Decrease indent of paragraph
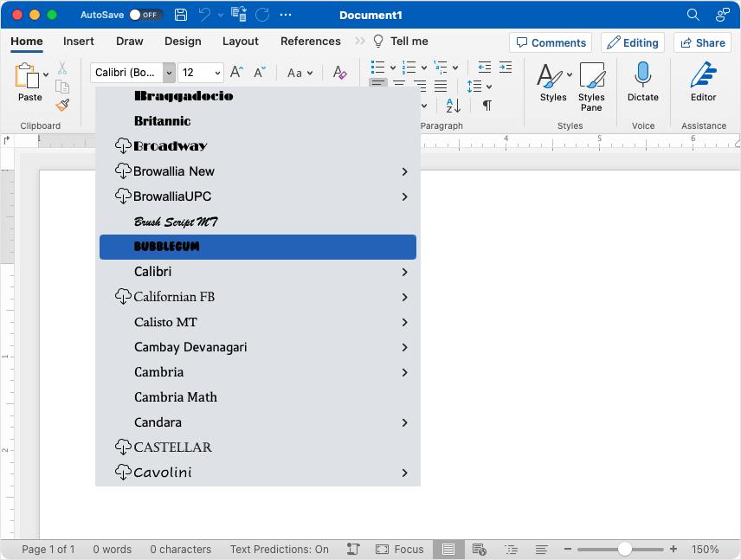 click(485, 68)
